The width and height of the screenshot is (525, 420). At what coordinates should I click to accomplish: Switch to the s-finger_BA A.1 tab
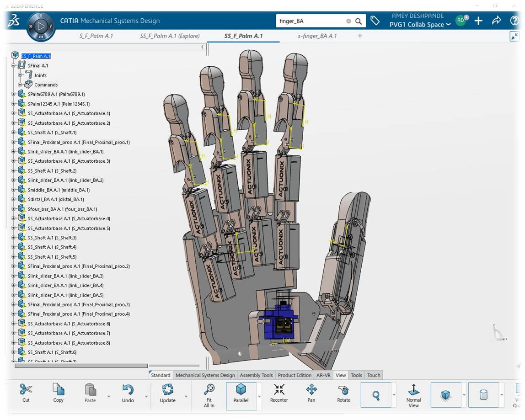coord(317,36)
